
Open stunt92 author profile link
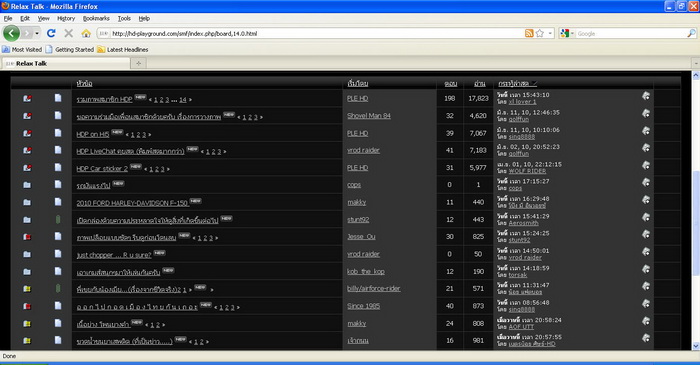point(358,220)
